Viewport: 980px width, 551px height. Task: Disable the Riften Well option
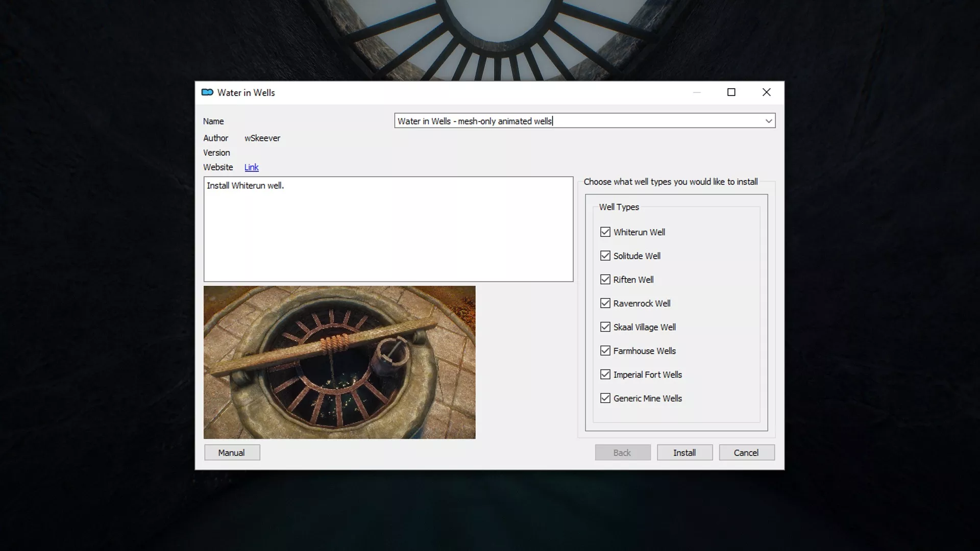point(605,280)
